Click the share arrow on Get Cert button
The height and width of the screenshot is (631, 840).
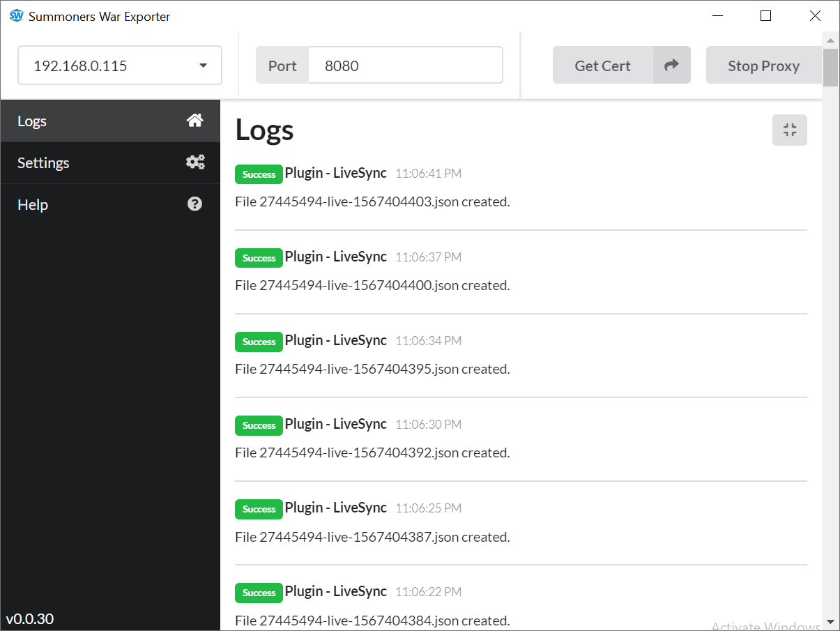[x=671, y=65]
